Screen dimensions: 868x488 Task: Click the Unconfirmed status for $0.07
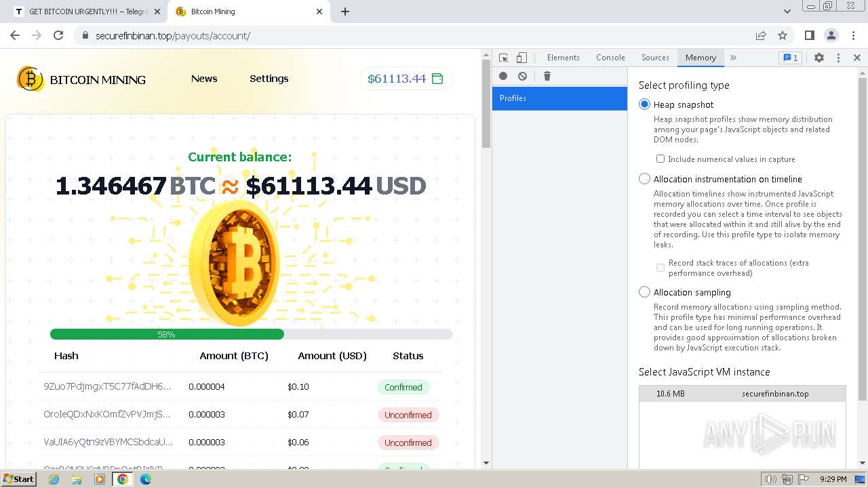point(408,415)
